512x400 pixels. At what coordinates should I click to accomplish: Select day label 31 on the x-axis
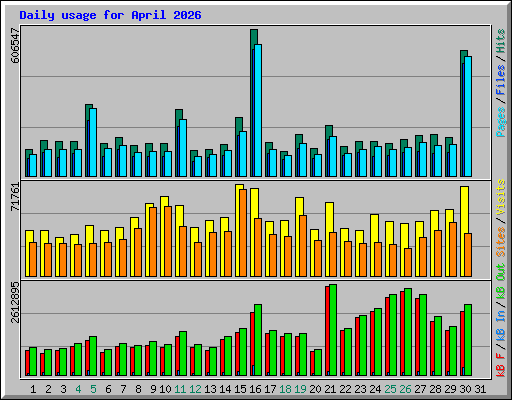click(x=480, y=389)
